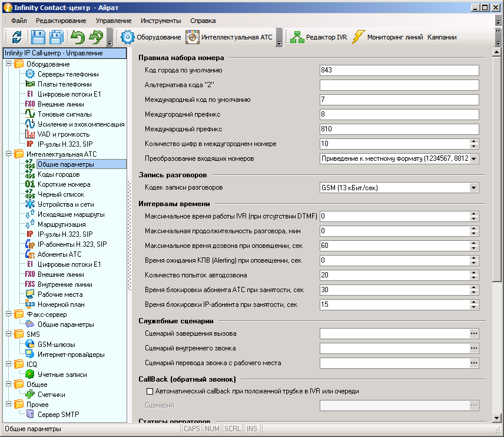Select Тоновые сигналы wave icon
This screenshot has width=504, height=437.
tap(30, 114)
